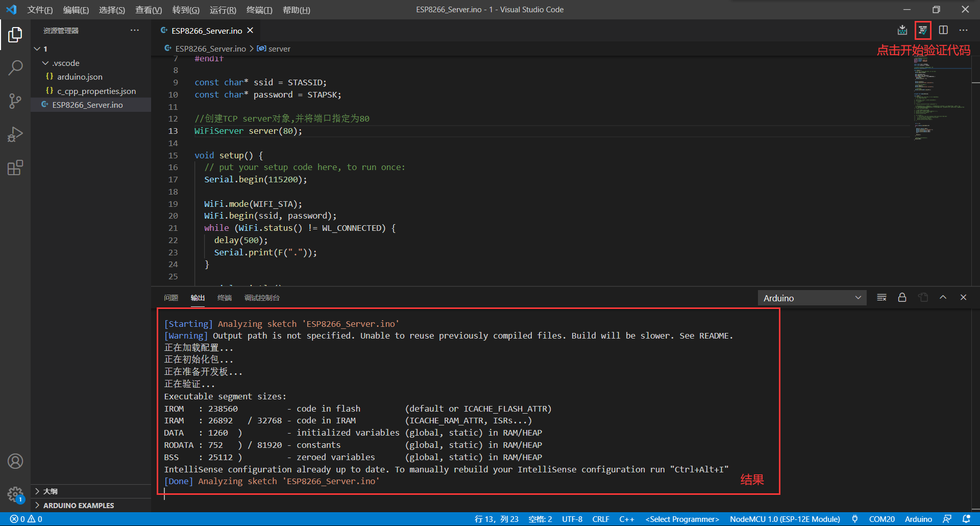Toggle output scroll lock
This screenshot has height=526, width=980.
(x=902, y=298)
